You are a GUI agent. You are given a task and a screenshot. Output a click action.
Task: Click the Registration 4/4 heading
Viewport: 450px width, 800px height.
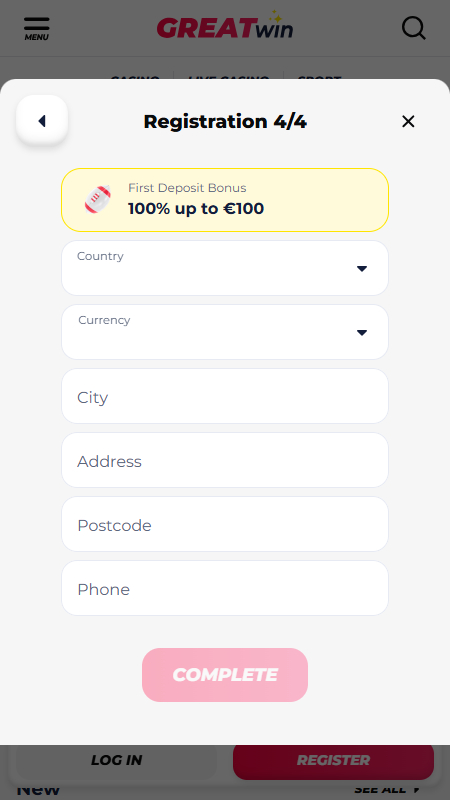[225, 121]
